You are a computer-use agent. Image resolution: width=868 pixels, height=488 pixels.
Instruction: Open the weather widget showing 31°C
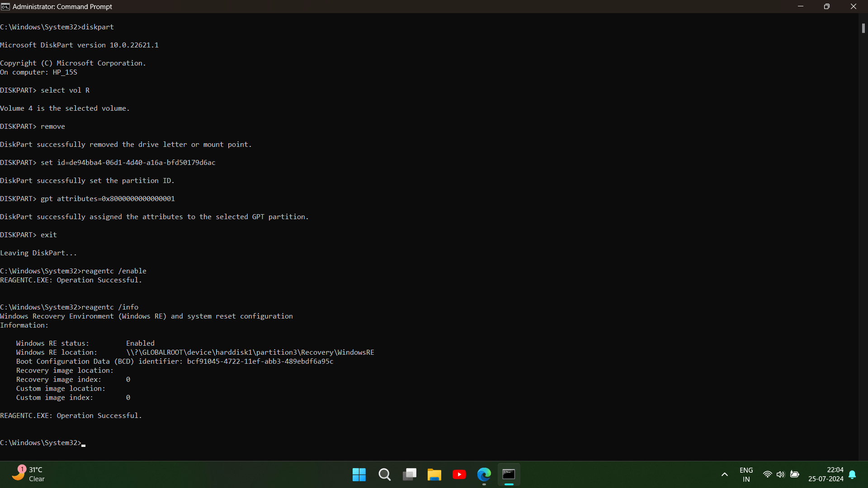pyautogui.click(x=28, y=474)
